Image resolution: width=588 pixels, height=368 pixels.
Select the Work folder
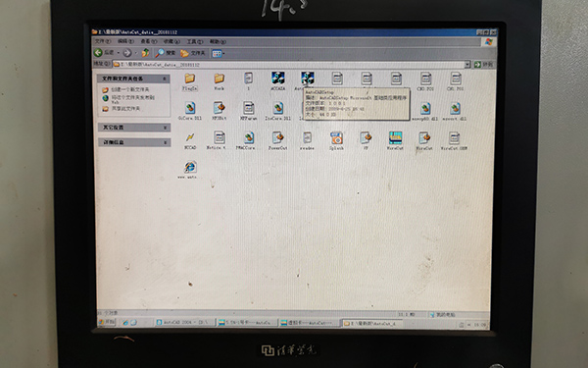tap(219, 81)
